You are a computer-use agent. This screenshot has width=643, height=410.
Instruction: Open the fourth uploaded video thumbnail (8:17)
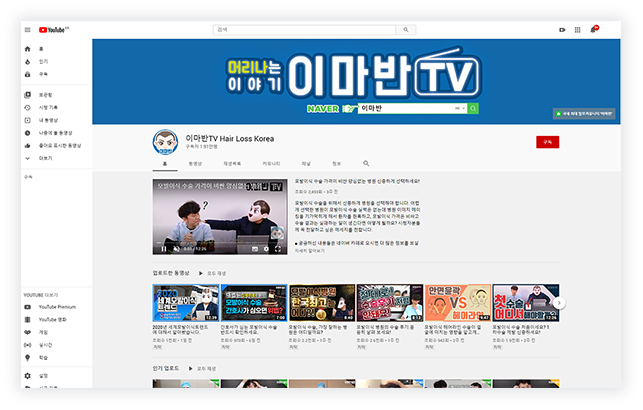tap(390, 303)
